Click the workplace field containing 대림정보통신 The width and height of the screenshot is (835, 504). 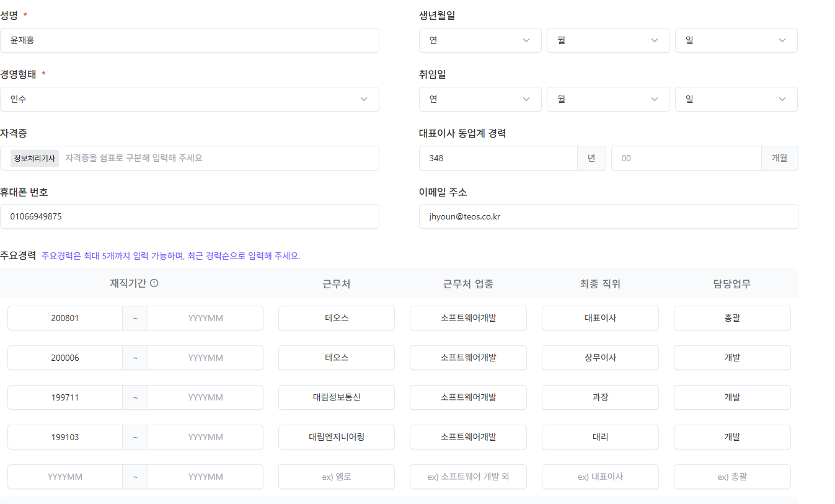pyautogui.click(x=336, y=397)
